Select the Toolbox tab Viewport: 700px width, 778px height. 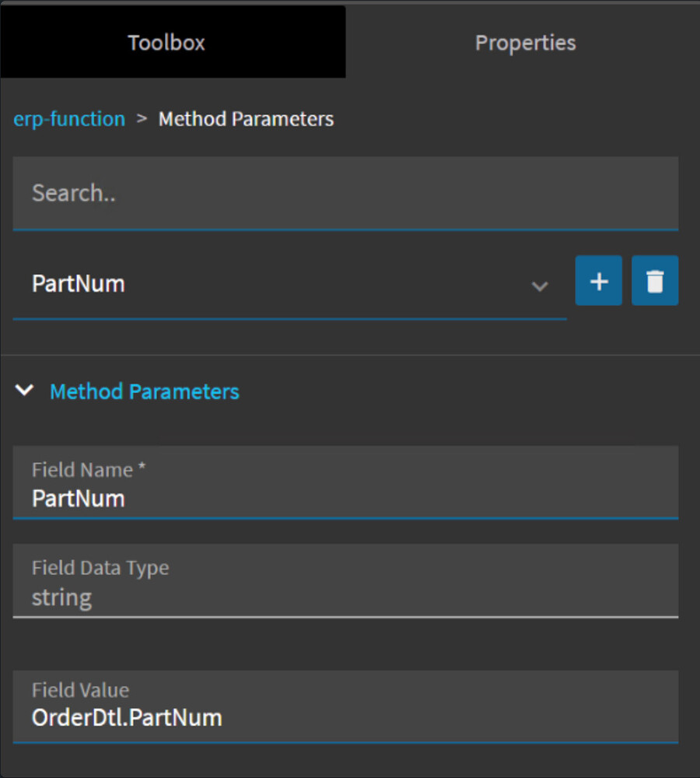click(x=166, y=43)
